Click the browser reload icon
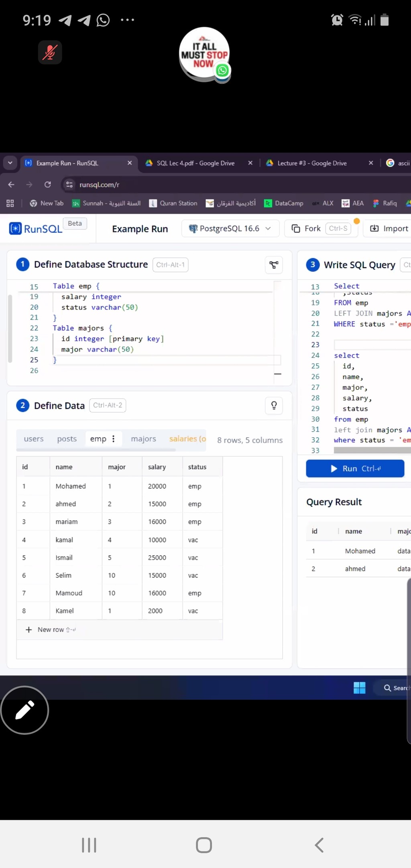This screenshot has height=868, width=411. pyautogui.click(x=48, y=185)
